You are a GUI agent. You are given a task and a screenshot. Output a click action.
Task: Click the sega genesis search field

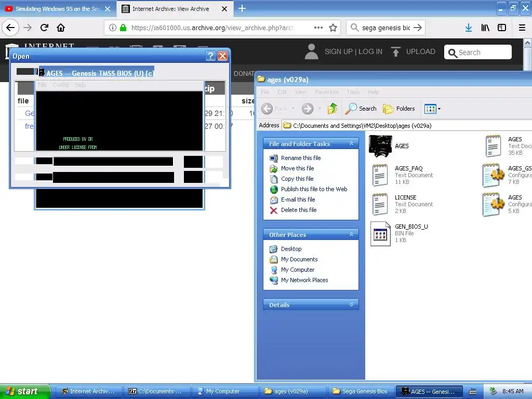pyautogui.click(x=386, y=28)
